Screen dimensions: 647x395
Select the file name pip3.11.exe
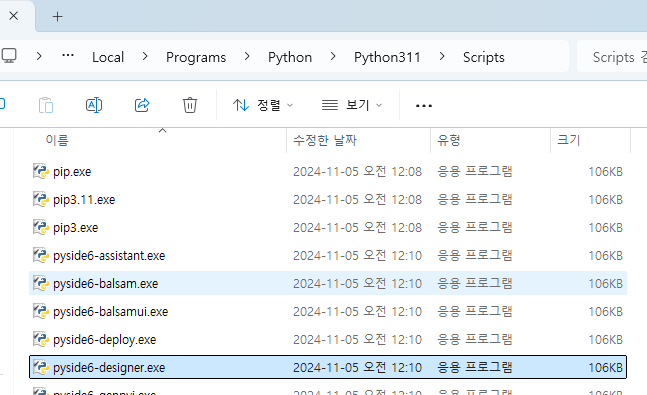[84, 200]
